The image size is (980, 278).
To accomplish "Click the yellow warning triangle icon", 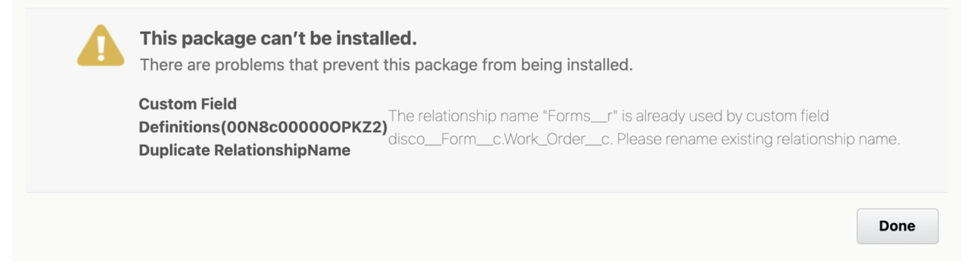I will click(x=100, y=46).
